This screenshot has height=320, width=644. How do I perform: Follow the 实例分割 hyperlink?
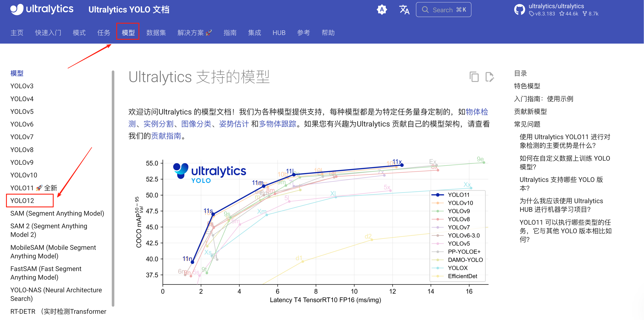coord(159,124)
